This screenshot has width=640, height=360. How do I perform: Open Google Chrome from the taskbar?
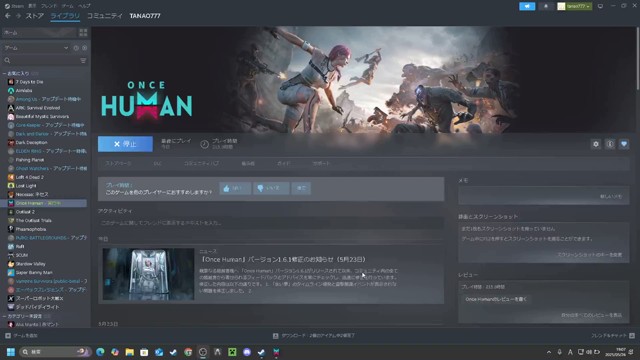pos(188,352)
